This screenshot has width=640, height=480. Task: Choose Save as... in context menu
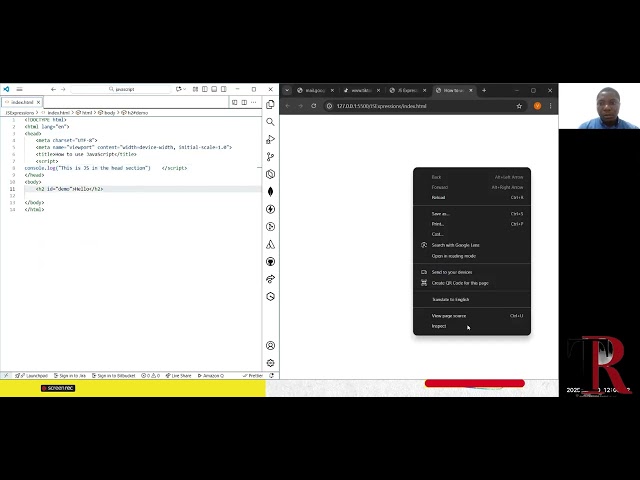point(472,214)
